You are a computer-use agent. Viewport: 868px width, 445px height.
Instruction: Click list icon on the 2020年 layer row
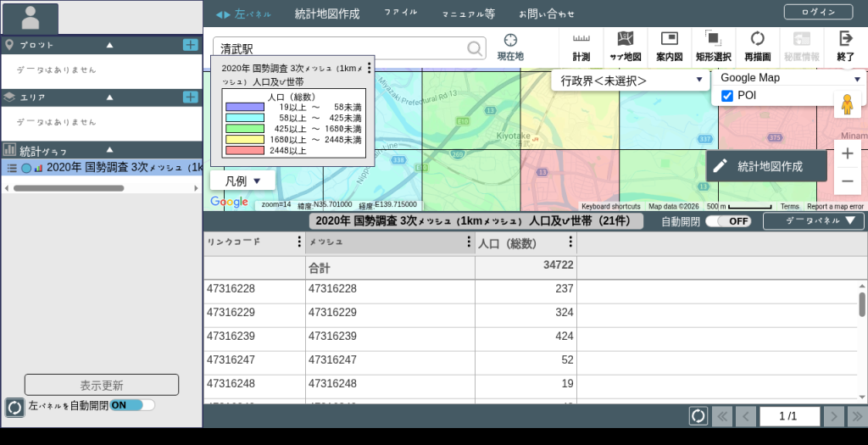tap(12, 168)
